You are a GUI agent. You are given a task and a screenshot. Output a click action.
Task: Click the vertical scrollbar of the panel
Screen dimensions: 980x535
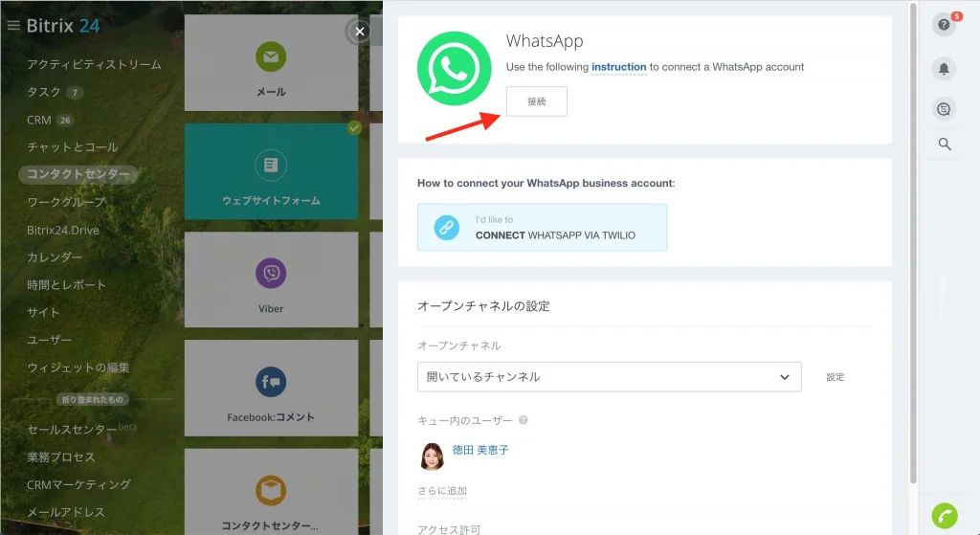pyautogui.click(x=913, y=244)
